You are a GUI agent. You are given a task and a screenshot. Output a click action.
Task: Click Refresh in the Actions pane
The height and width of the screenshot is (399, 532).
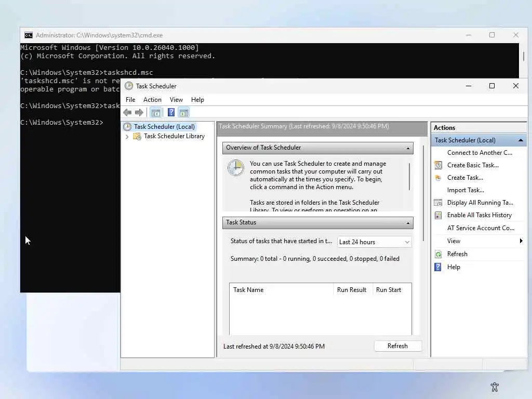tap(457, 254)
